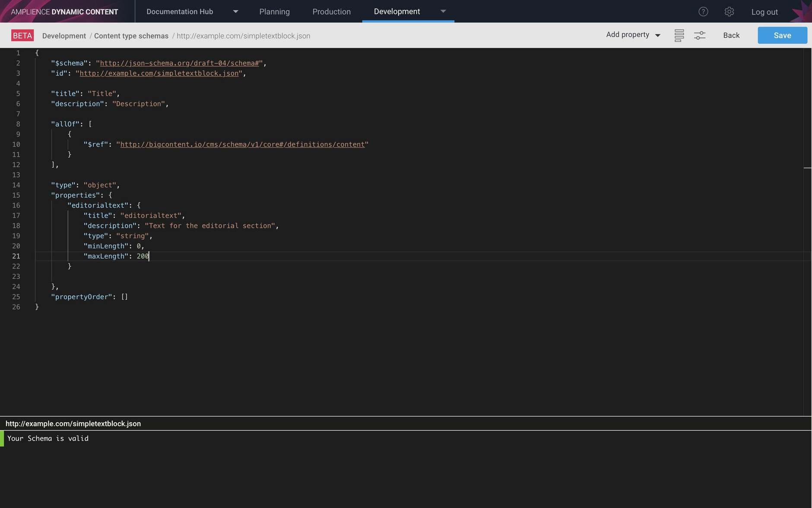Select the outline list view icon

pos(679,35)
